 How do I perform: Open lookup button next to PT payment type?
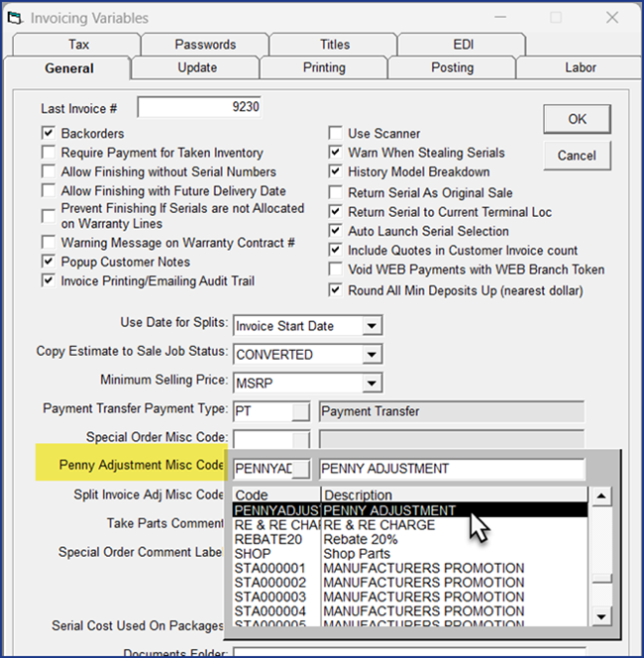[x=302, y=410]
